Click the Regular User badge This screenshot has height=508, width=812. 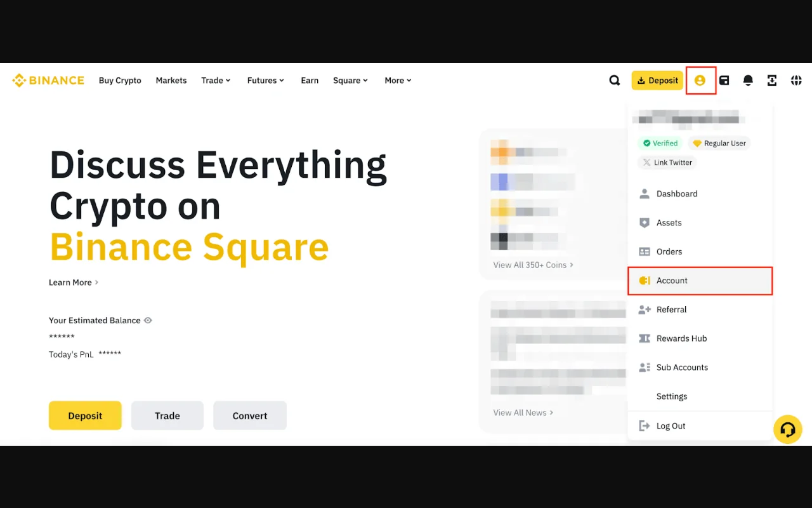point(719,144)
